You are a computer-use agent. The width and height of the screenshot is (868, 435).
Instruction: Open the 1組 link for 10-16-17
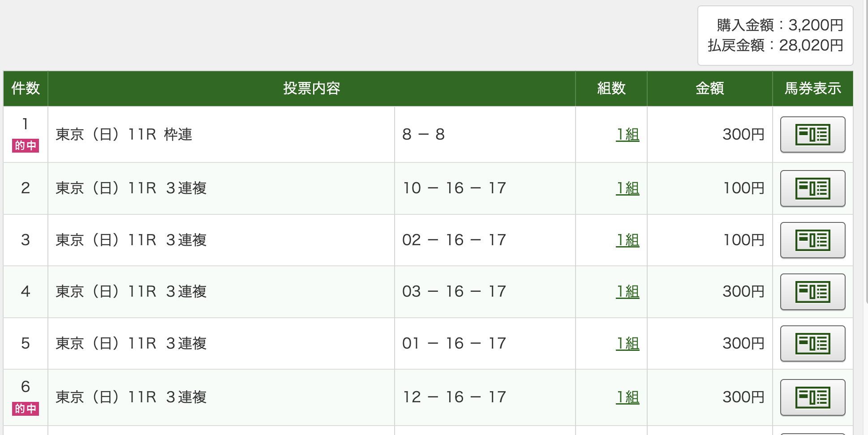click(627, 188)
